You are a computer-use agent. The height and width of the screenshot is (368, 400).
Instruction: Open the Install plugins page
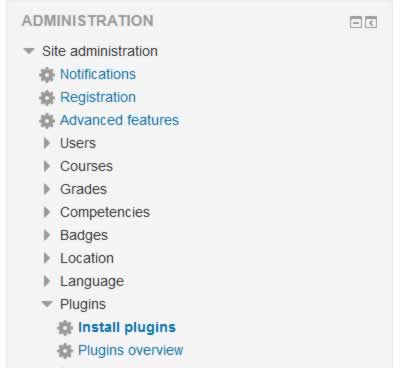pyautogui.click(x=127, y=328)
